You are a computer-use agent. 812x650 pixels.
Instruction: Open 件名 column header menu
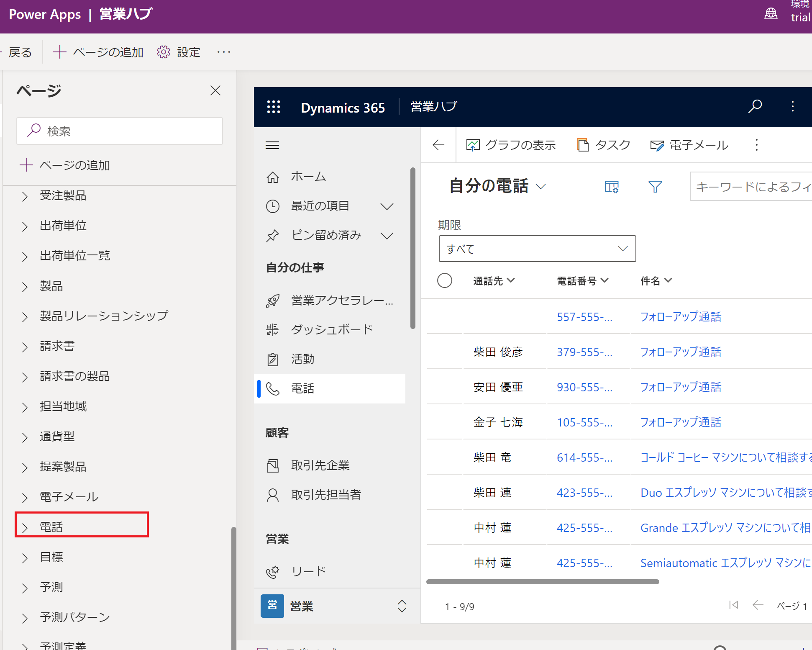click(656, 280)
